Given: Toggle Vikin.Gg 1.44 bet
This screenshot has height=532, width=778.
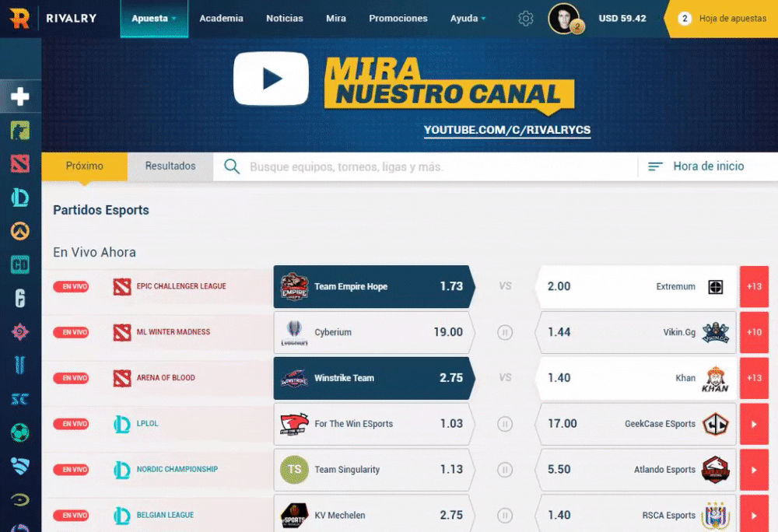Looking at the screenshot, I should (x=636, y=332).
